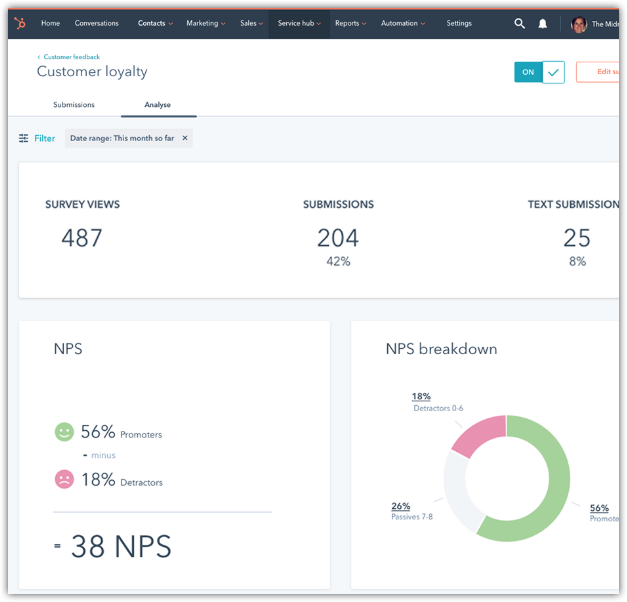Click the green promoters smiley face
This screenshot has width=627, height=602.
[x=64, y=432]
